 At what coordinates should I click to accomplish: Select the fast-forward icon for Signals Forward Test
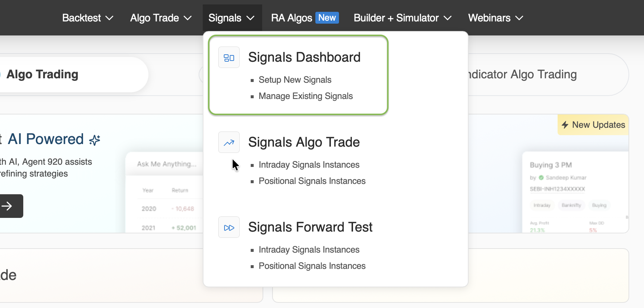pyautogui.click(x=229, y=227)
